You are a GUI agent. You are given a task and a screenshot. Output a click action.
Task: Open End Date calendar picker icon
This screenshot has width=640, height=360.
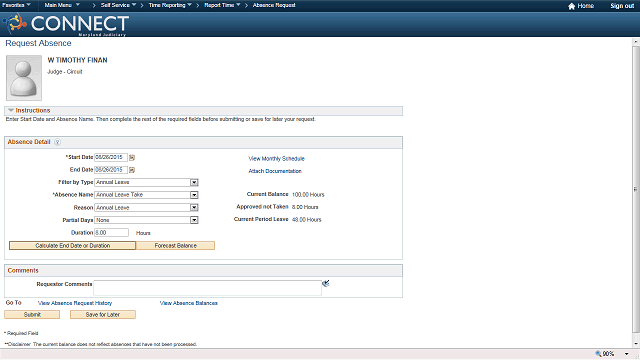(132, 170)
